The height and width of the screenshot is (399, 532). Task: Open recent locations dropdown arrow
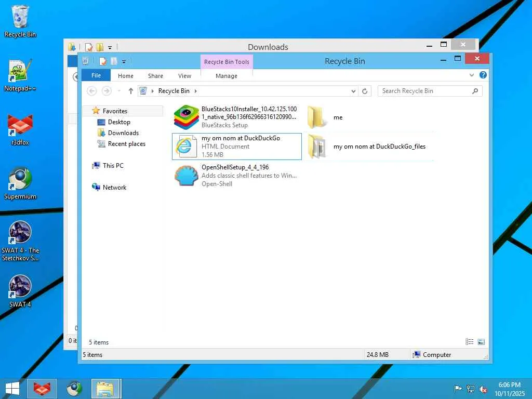pyautogui.click(x=119, y=91)
